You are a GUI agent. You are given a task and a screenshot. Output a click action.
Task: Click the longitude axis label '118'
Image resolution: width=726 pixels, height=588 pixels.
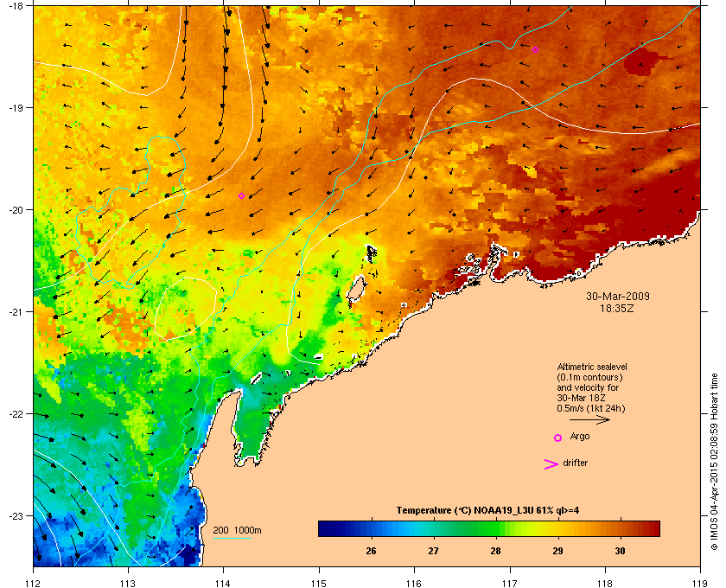coord(605,584)
